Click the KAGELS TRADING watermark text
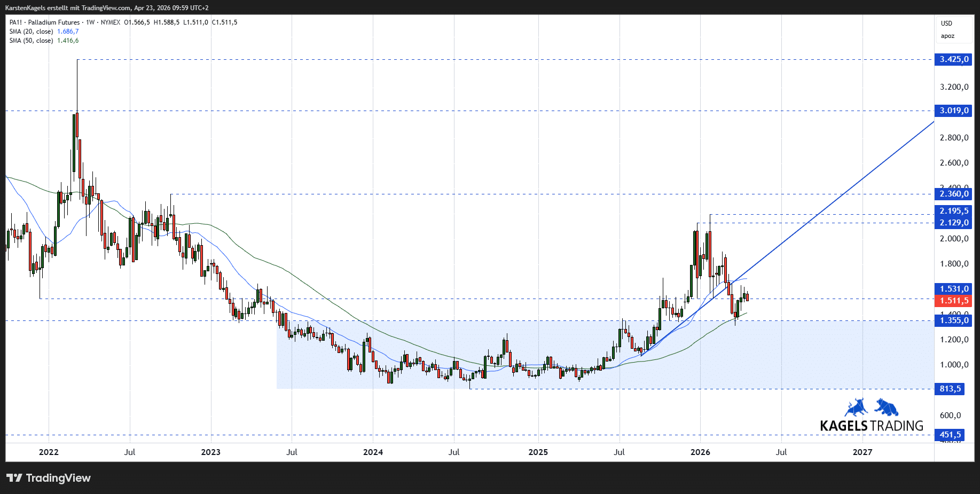 coord(872,426)
